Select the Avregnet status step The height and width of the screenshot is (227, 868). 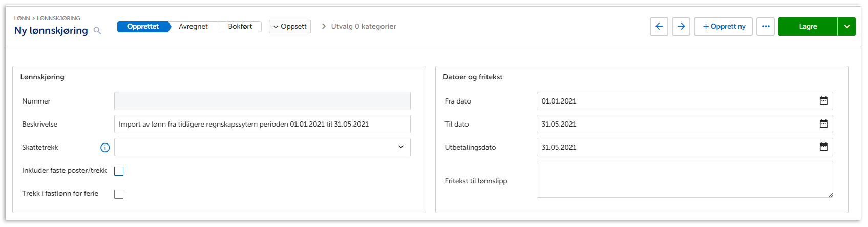pyautogui.click(x=193, y=27)
